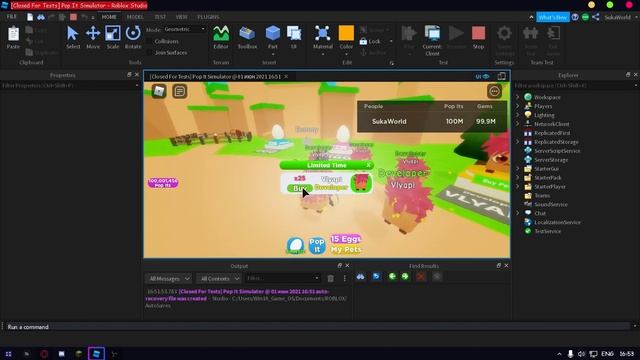Open the Windows Start button

point(8,353)
